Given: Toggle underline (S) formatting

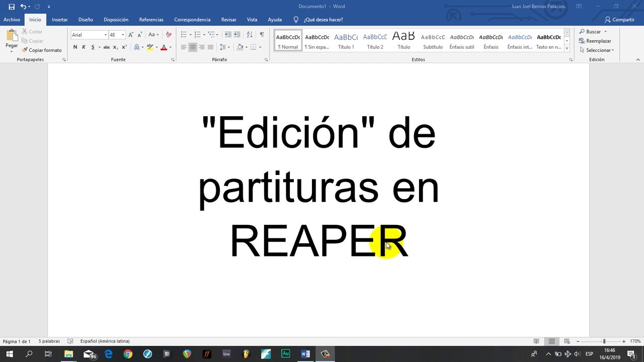Looking at the screenshot, I should coord(93,47).
